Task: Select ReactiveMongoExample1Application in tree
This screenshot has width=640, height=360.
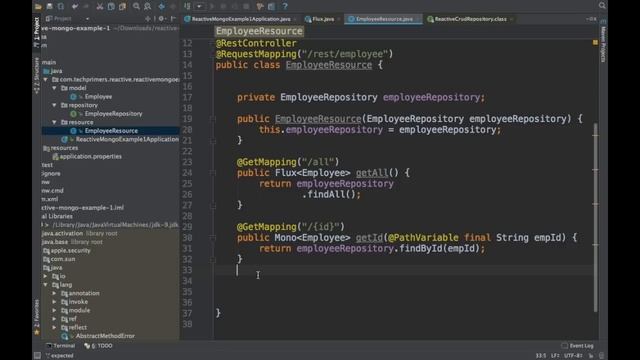Action: [127, 140]
